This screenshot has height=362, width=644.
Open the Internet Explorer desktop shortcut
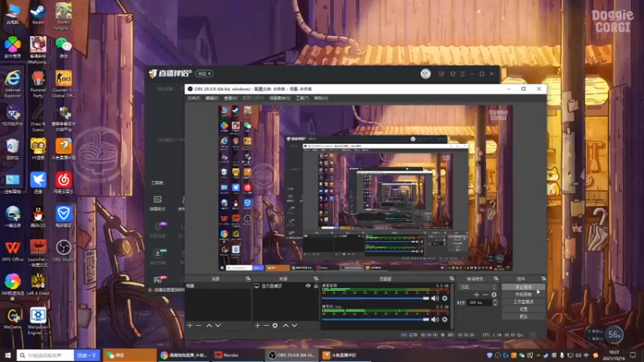pyautogui.click(x=12, y=84)
